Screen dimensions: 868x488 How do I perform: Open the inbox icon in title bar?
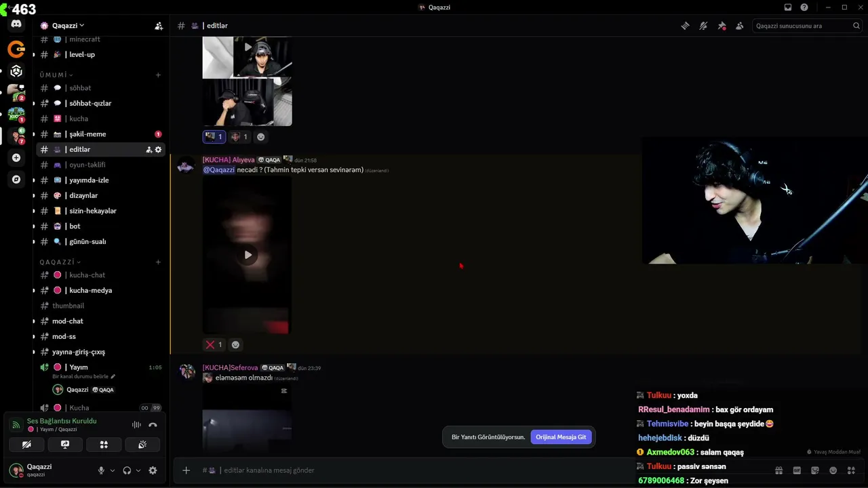tap(788, 7)
